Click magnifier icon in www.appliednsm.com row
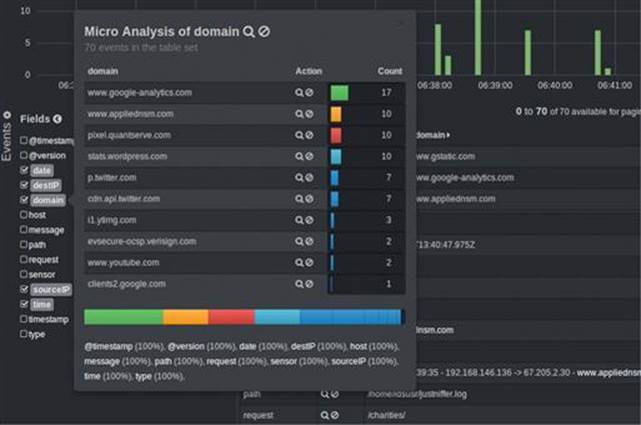Viewport: 641px width, 425px height. [299, 114]
